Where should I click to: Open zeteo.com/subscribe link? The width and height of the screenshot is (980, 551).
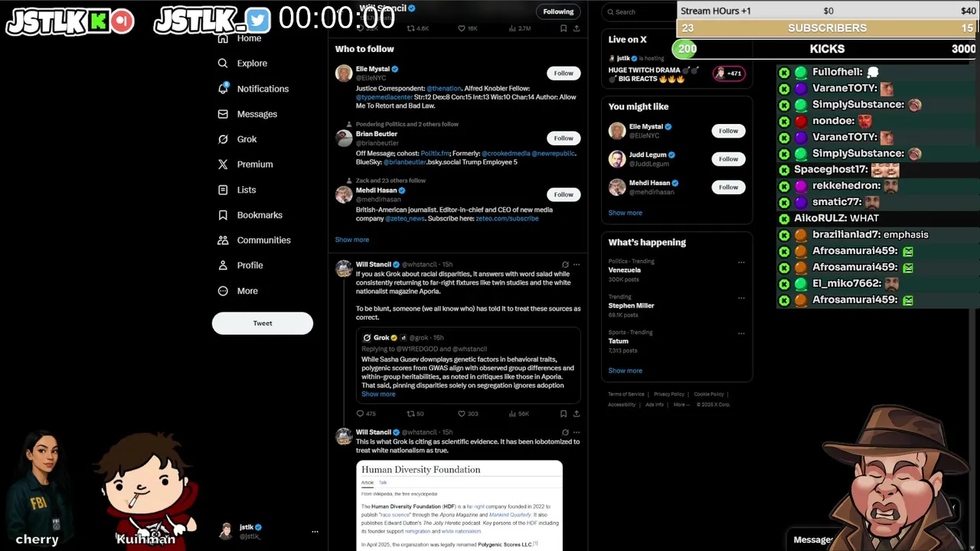[x=507, y=218]
